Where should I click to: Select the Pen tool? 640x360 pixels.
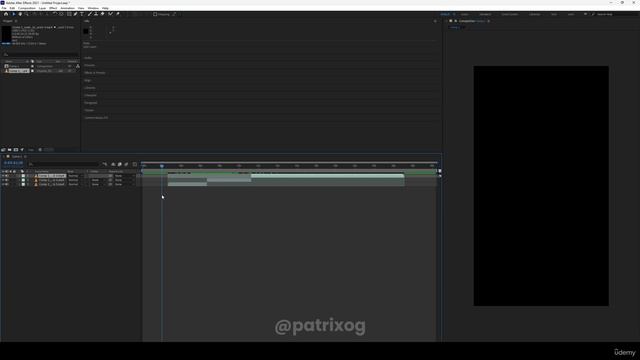coord(76,14)
